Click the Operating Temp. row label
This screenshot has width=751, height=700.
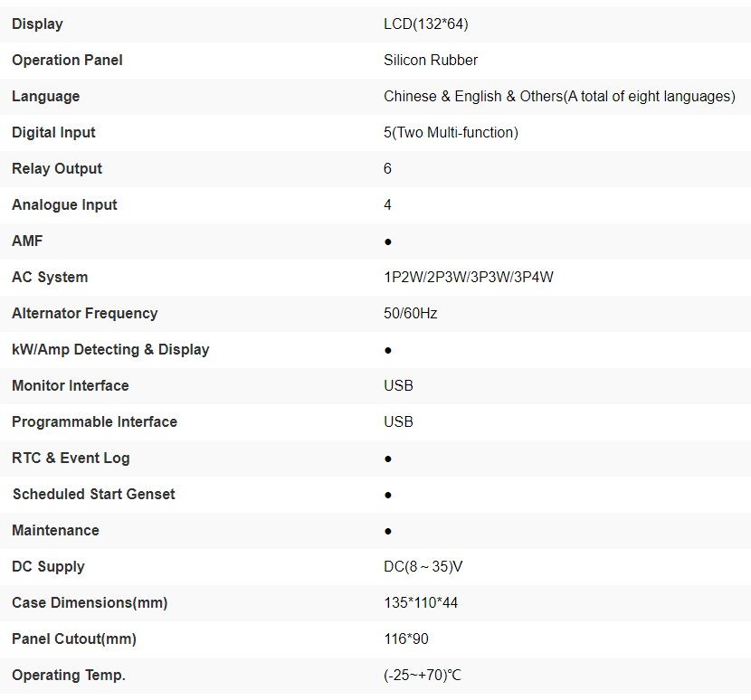pos(69,675)
